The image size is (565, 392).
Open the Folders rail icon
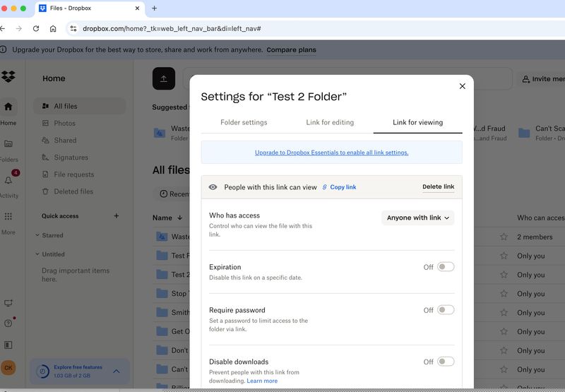coord(8,144)
